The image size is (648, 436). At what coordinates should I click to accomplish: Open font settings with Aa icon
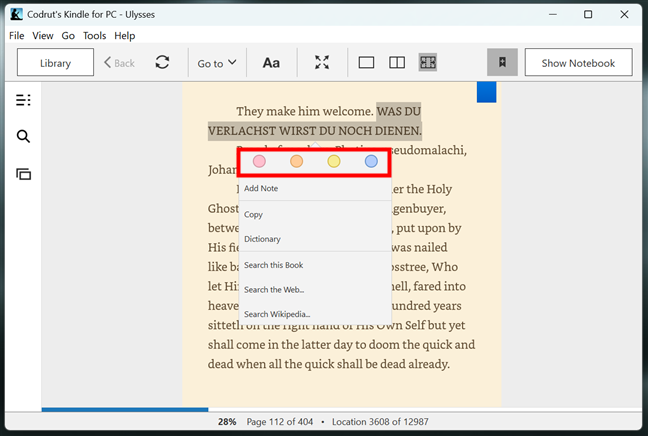click(271, 63)
